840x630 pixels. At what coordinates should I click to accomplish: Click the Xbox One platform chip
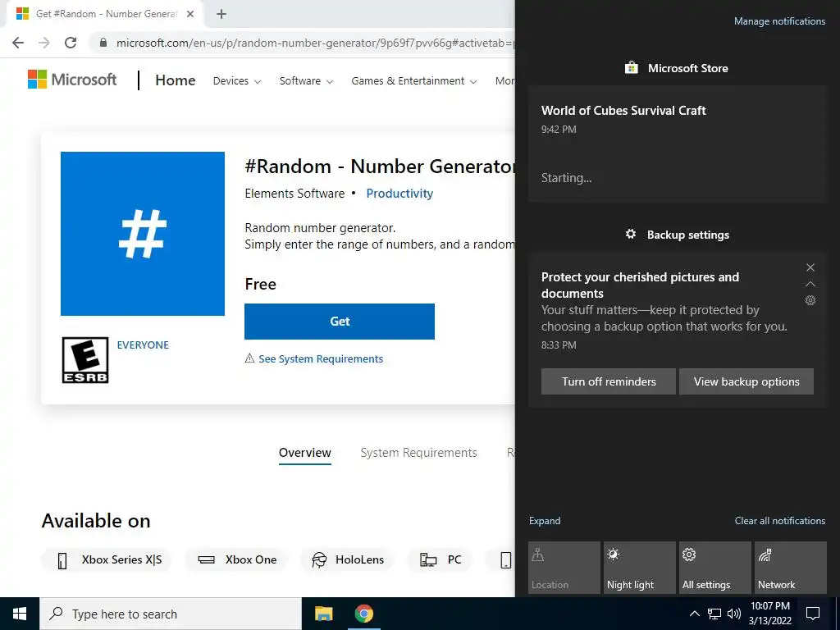point(236,559)
